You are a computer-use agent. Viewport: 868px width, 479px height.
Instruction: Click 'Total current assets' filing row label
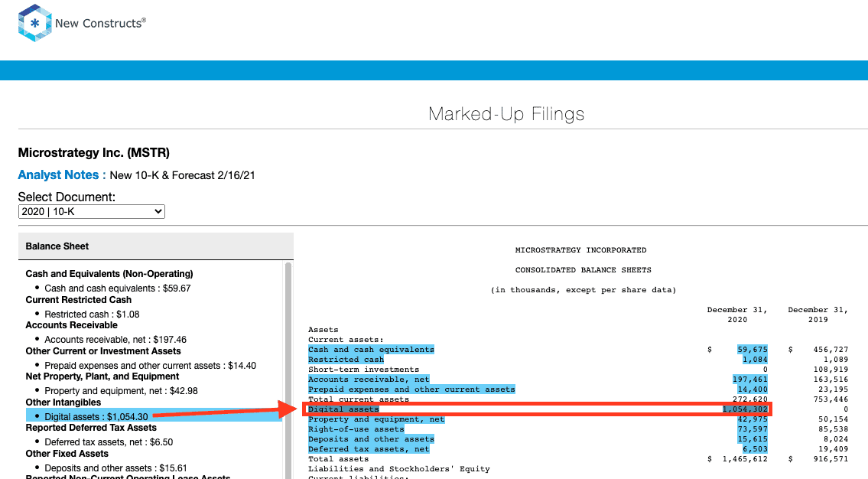click(x=358, y=399)
